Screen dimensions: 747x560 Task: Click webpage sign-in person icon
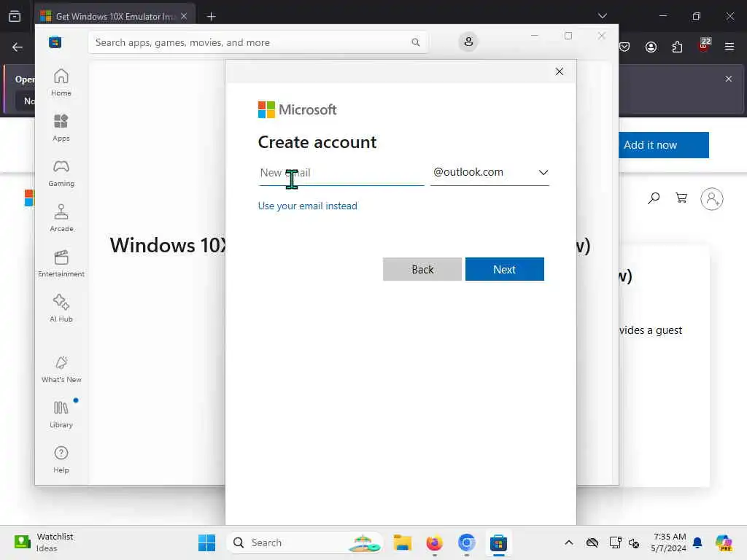point(712,198)
